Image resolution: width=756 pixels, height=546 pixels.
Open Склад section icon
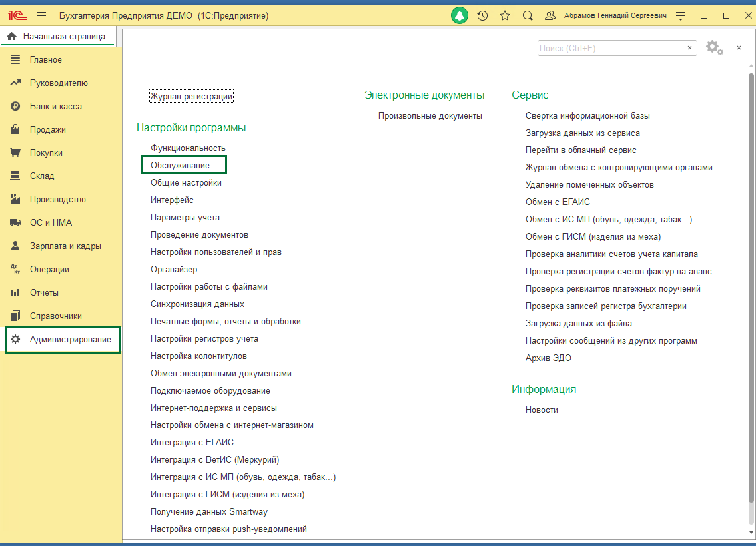(15, 176)
